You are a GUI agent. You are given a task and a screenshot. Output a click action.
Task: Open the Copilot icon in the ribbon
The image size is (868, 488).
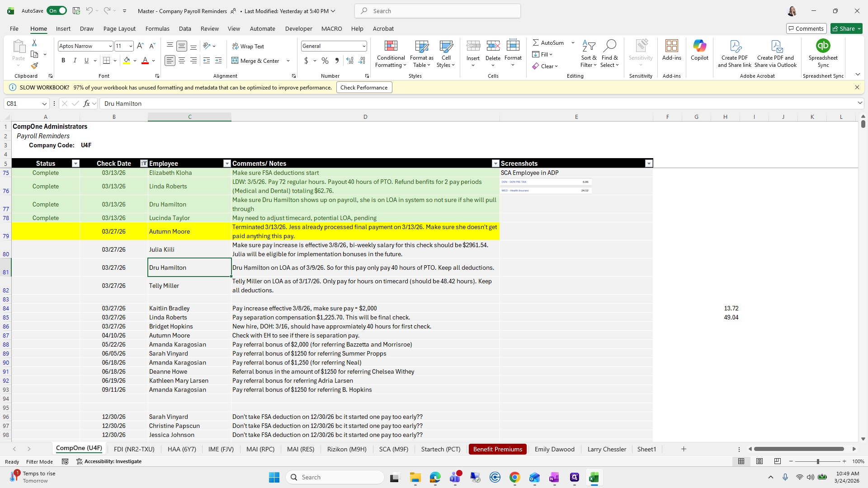699,50
